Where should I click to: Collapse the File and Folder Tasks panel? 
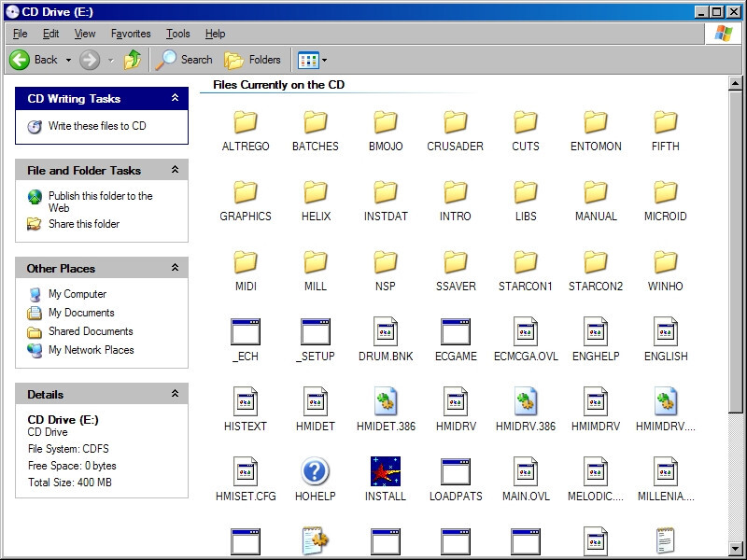click(175, 170)
